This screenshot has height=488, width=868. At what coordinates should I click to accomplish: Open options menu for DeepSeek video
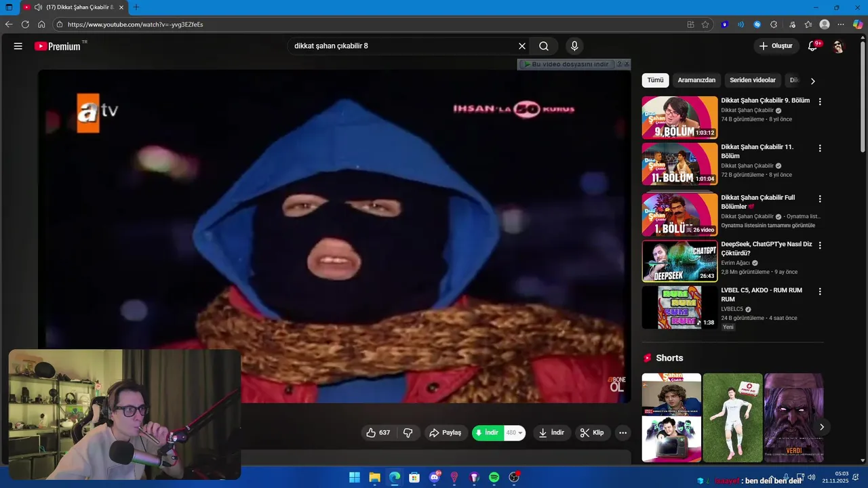820,245
